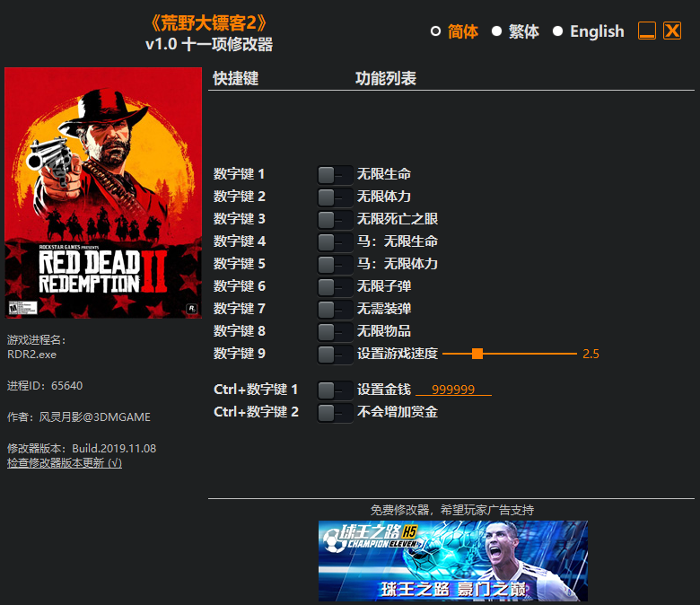Click the 快捷键 column header
The image size is (700, 605).
coord(236,79)
